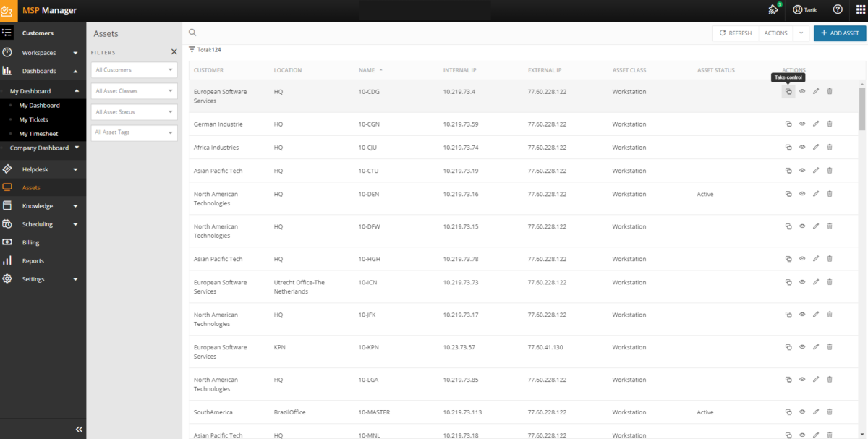The height and width of the screenshot is (439, 868).
Task: Click the eye icon for 10-MASTER row
Action: click(802, 412)
